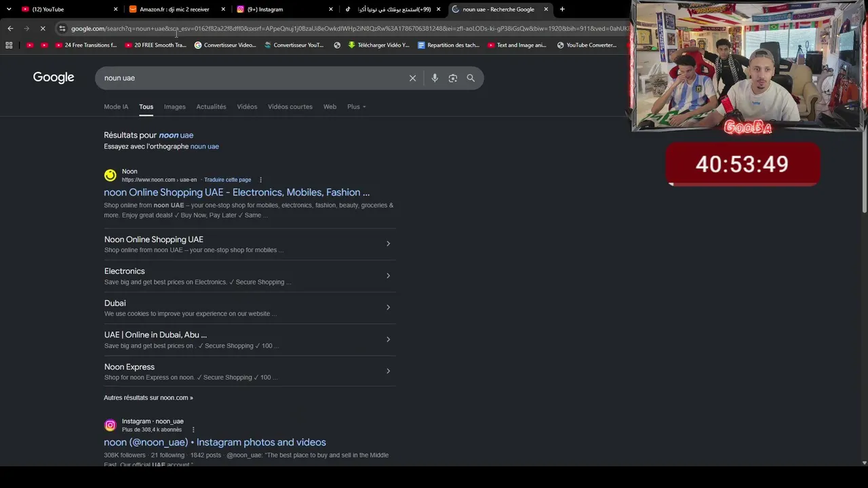Open the Electronics sitelink
Screen dimensions: 868x488
(125, 271)
